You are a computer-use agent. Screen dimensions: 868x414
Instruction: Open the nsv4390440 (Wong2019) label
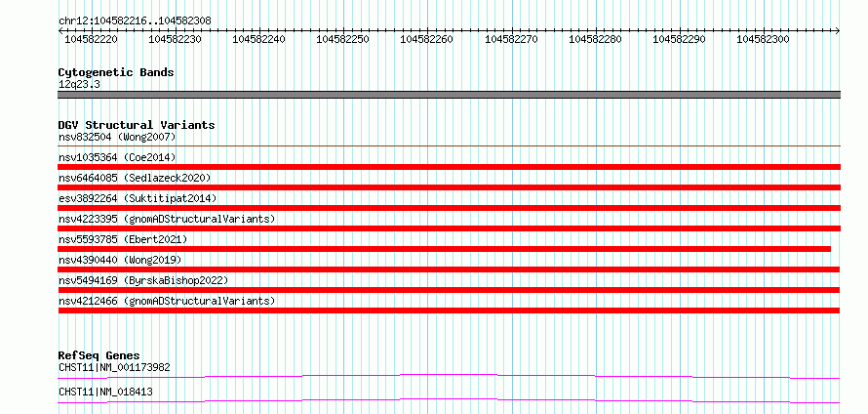[120, 260]
